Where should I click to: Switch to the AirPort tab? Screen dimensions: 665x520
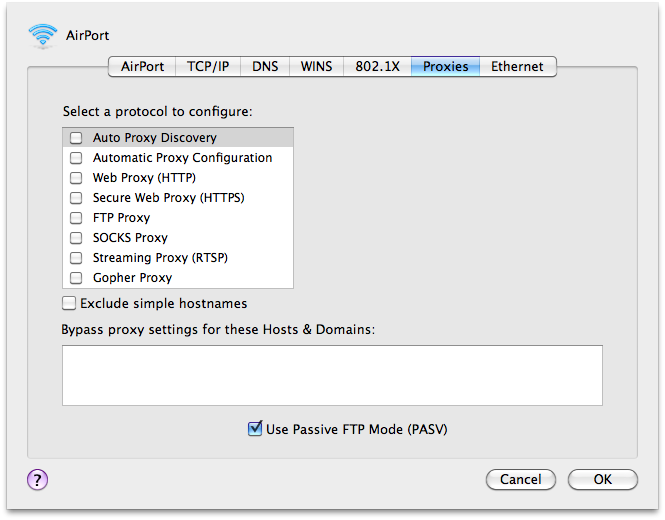click(x=142, y=67)
